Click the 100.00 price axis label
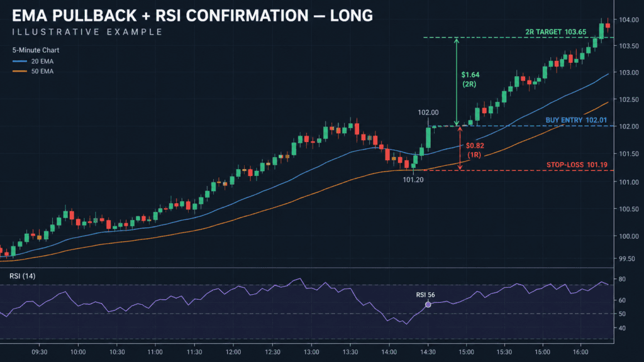Screen dimensions: 644x362 click(629, 236)
